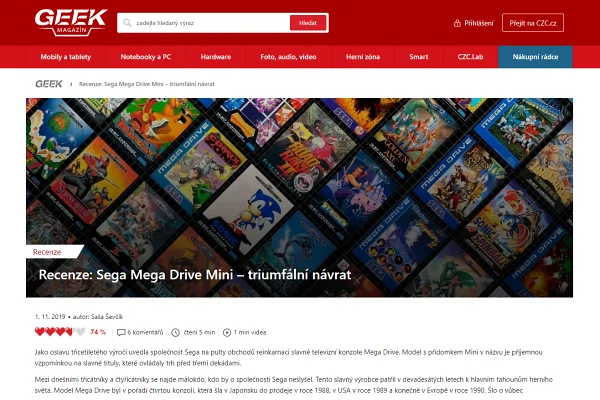Screen dimensions: 600x400
Task: Click the breadcrumb article title text
Action: click(147, 84)
